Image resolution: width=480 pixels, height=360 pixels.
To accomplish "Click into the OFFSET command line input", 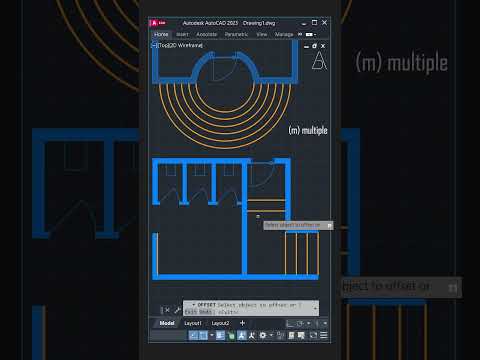I will (x=251, y=308).
